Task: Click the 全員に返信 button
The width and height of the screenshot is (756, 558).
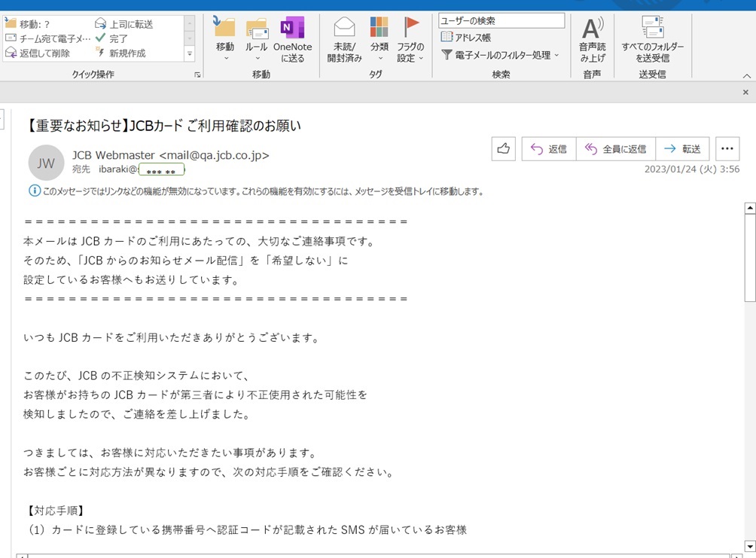Action: [x=615, y=149]
